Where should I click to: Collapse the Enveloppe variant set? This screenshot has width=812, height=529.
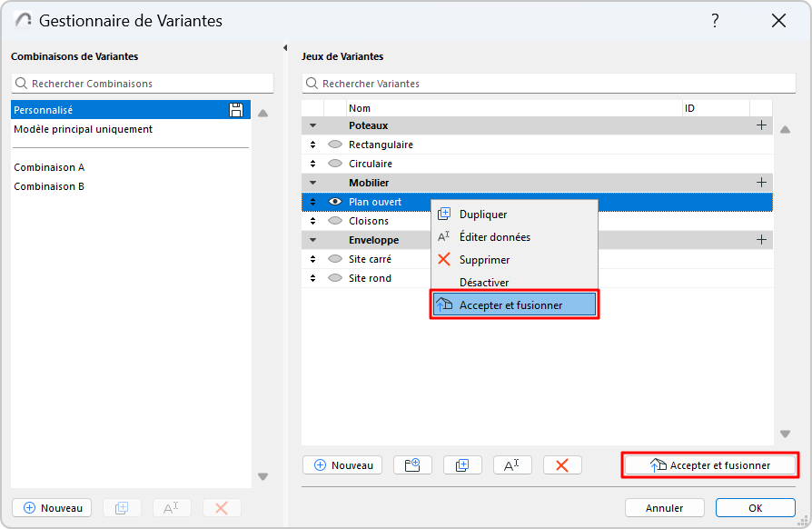(313, 240)
